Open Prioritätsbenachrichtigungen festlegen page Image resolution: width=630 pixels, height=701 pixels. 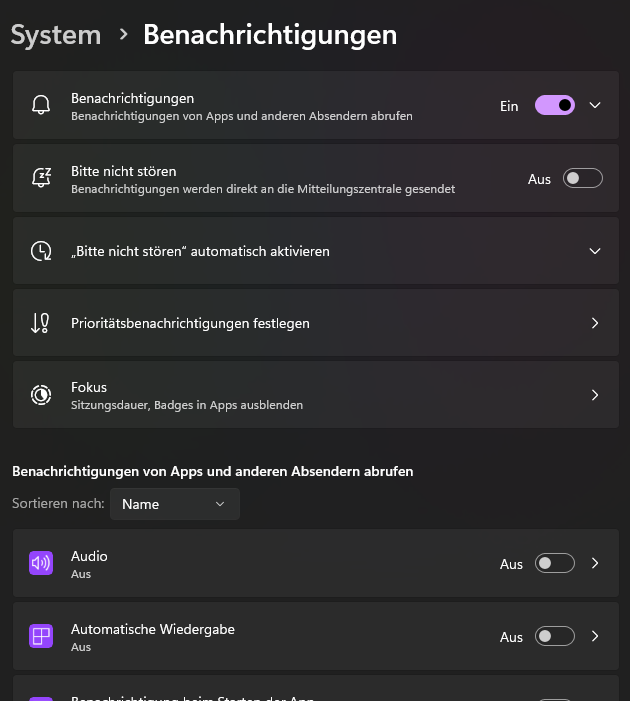(x=595, y=323)
